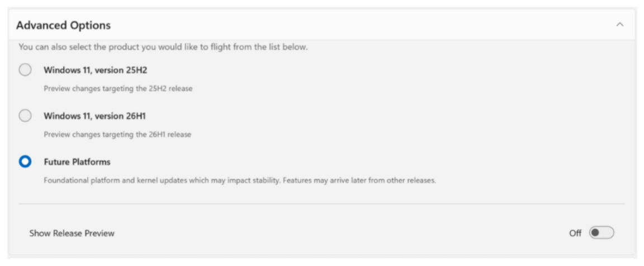Click the "Show Release Preview" text label
This screenshot has height=266, width=644.
coord(72,233)
